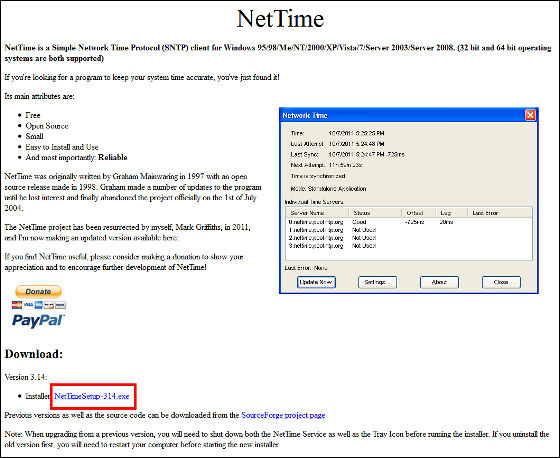The height and width of the screenshot is (458, 560).
Task: Select the 3.nettime.pool.ntp.org server row
Action: tap(409, 246)
